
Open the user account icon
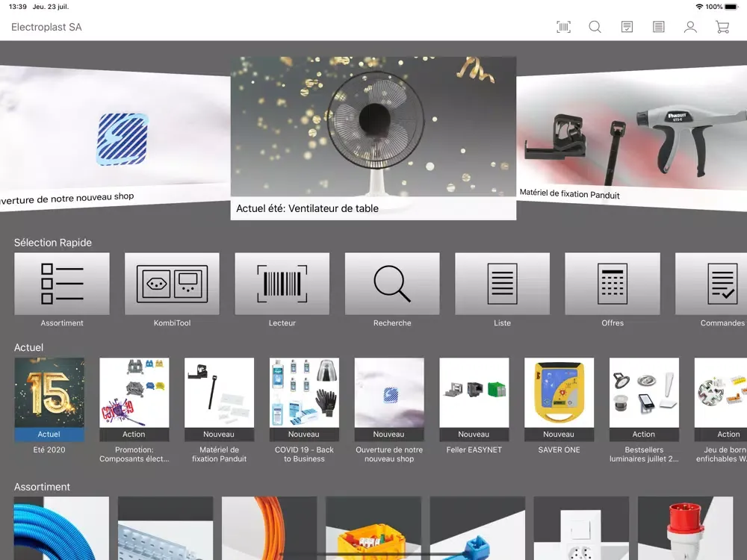point(690,27)
